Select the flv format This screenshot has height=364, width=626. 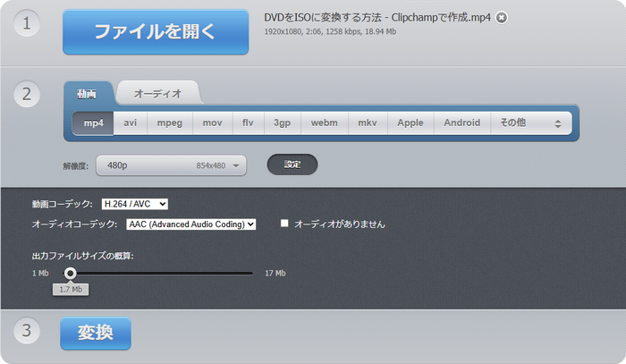pyautogui.click(x=248, y=123)
